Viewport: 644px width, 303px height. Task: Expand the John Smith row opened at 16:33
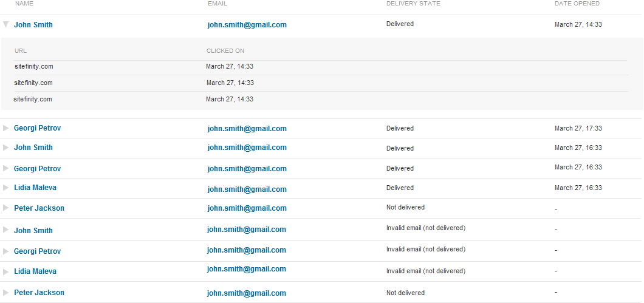(x=5, y=148)
